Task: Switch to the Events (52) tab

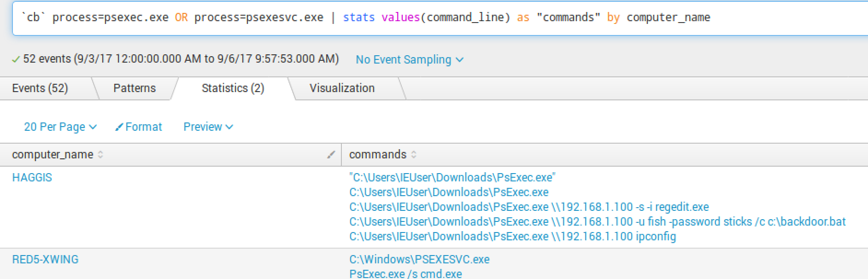Action: point(40,88)
